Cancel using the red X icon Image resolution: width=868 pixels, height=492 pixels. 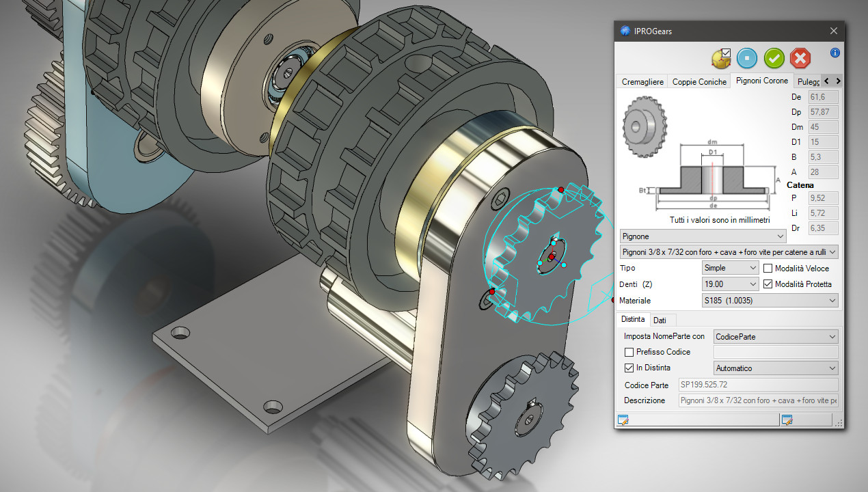800,58
